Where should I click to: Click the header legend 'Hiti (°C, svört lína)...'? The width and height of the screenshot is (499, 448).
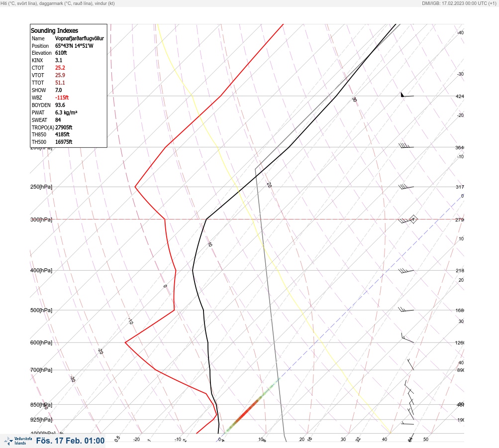point(58,3)
